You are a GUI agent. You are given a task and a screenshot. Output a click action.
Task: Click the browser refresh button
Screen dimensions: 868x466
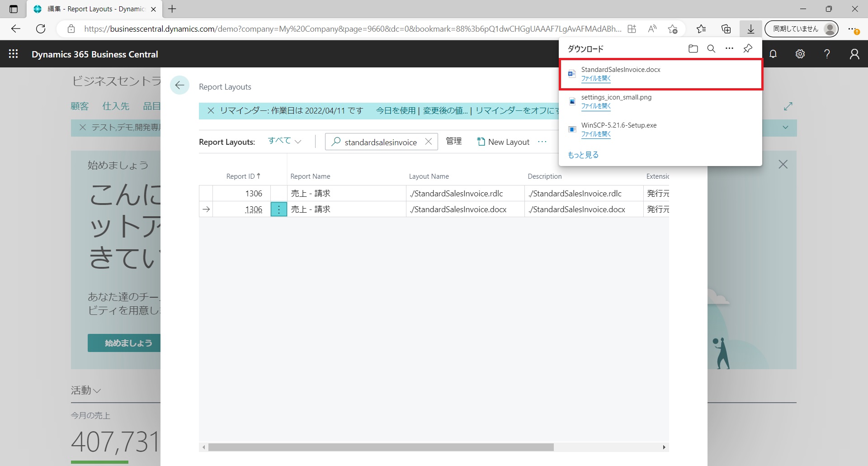tap(41, 29)
